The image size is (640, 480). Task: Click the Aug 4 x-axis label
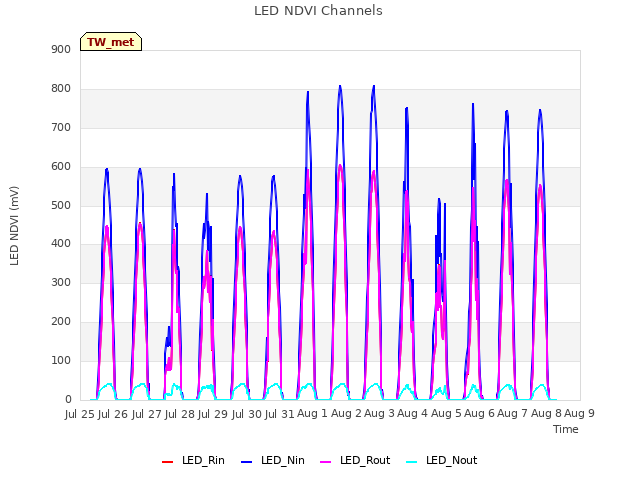413,414
